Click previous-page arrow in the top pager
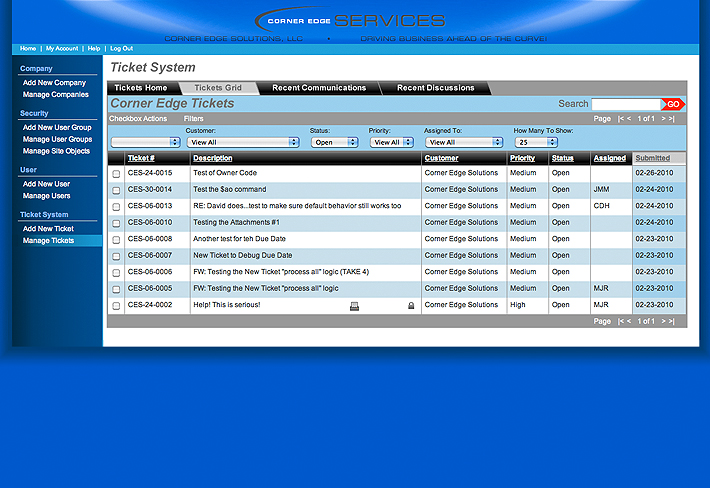 coord(629,119)
